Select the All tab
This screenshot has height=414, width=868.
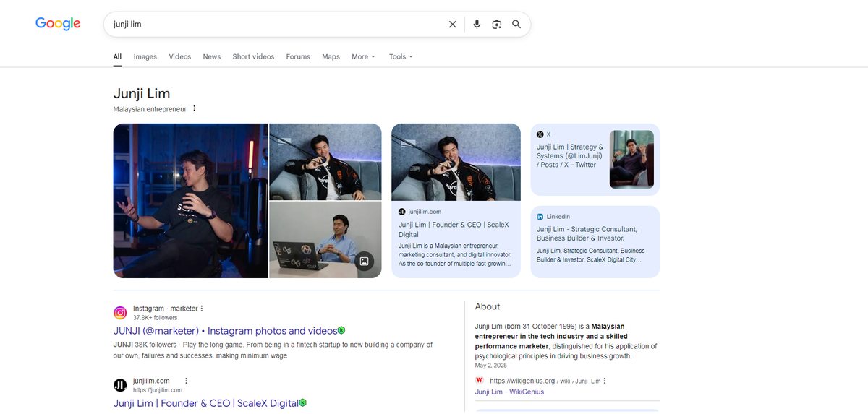117,56
